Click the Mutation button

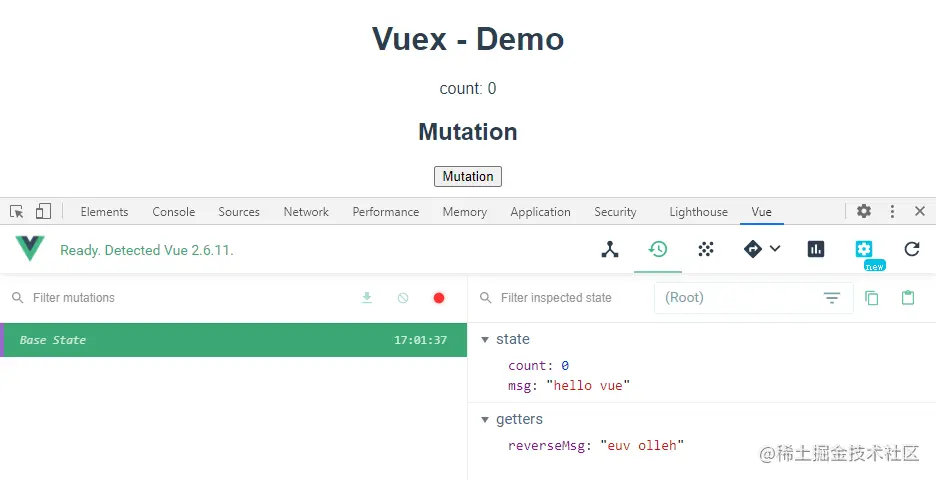pos(468,176)
